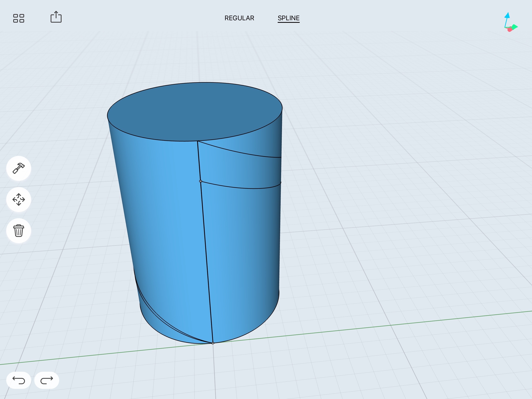This screenshot has width=532, height=399.
Task: Click the trash delete button
Action: (x=18, y=231)
